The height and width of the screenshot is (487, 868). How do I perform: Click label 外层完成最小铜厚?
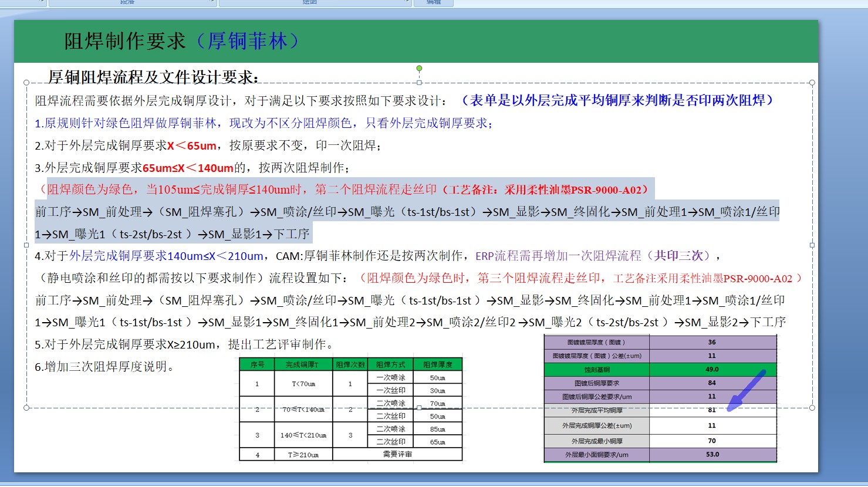(597, 441)
